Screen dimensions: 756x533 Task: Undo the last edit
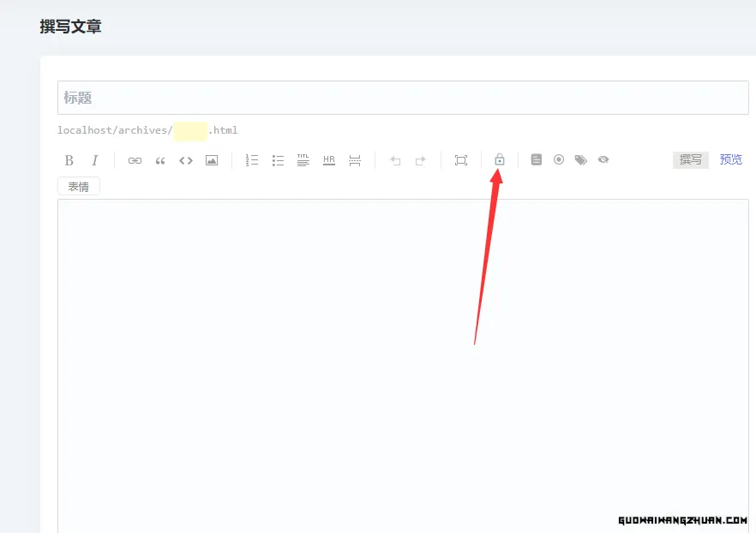coord(395,160)
